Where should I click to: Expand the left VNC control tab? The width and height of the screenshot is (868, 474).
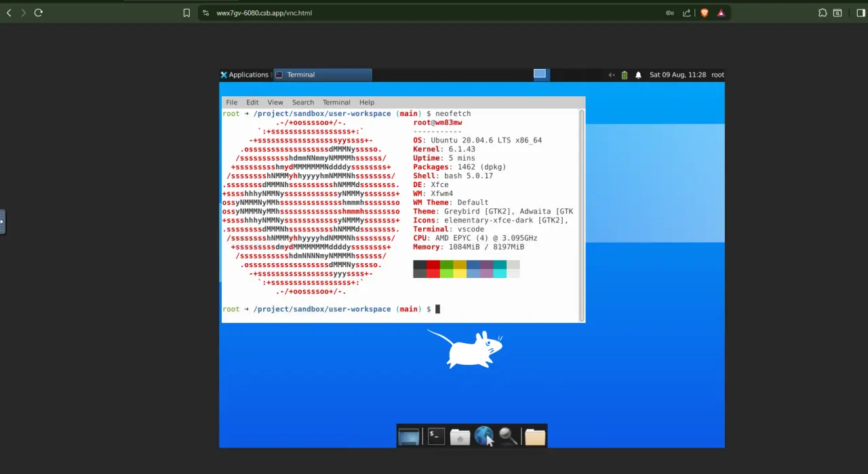click(x=3, y=221)
